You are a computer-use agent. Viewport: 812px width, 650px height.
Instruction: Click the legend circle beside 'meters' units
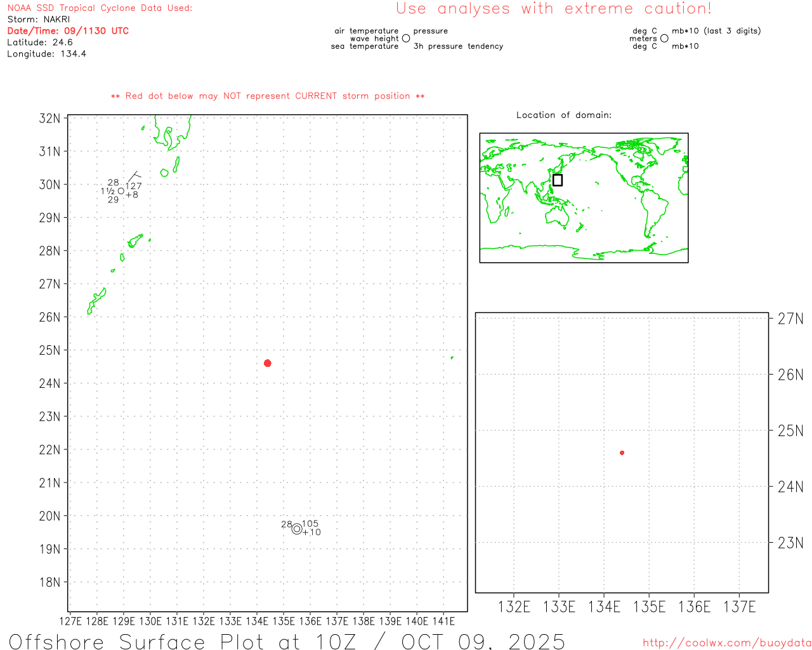point(664,38)
